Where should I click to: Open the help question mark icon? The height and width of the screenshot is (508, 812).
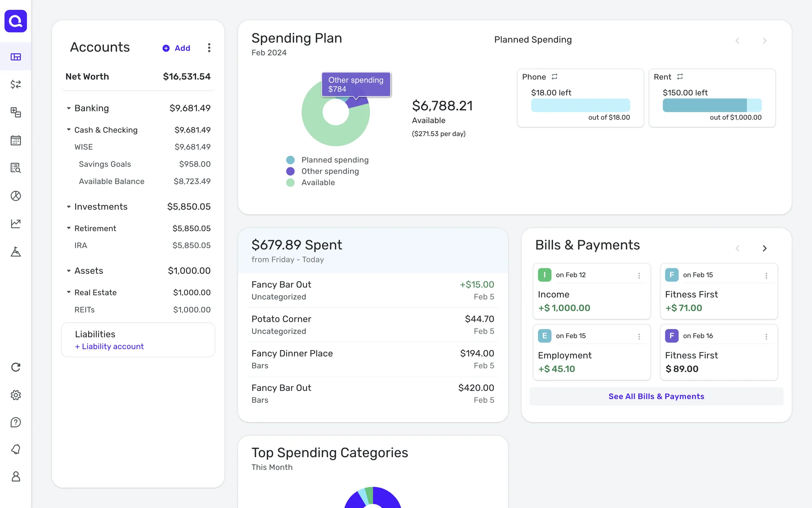pyautogui.click(x=16, y=422)
